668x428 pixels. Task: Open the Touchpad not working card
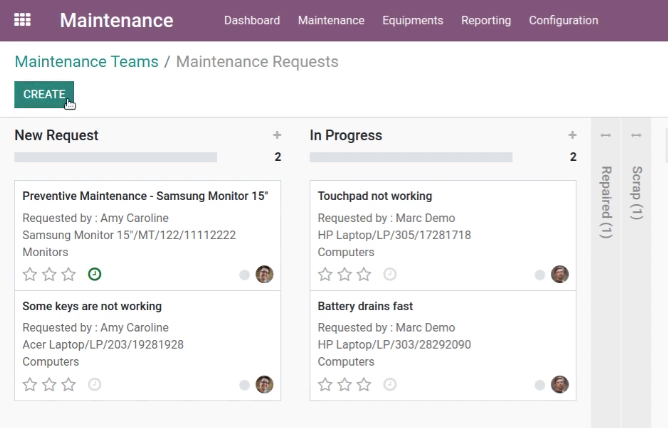(443, 236)
